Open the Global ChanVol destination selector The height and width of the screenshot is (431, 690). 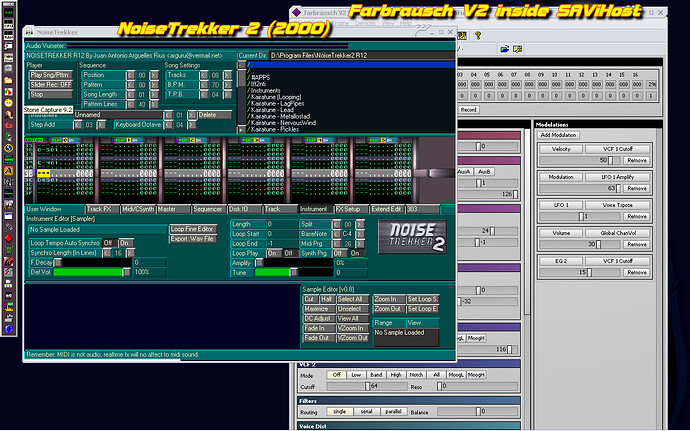coord(617,233)
